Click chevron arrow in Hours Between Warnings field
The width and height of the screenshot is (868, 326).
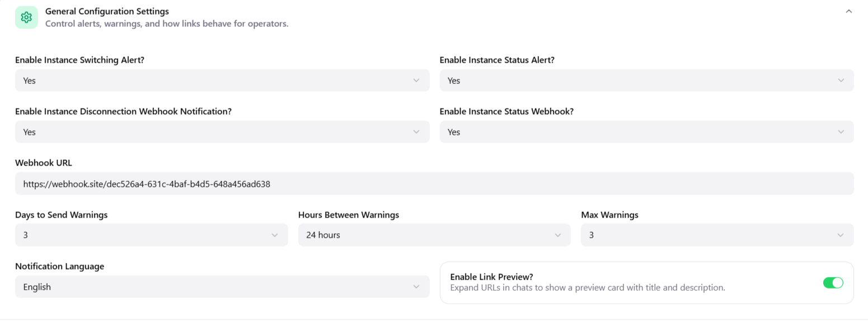point(557,235)
